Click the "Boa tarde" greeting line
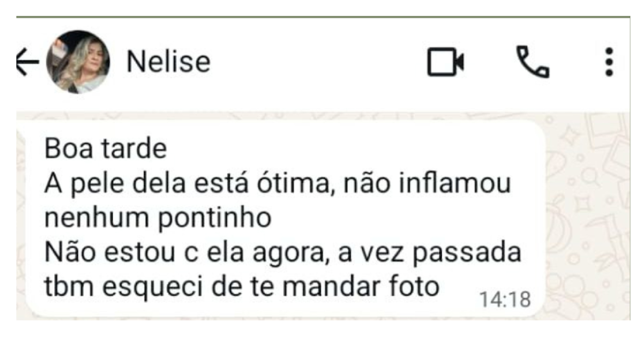644x347 pixels. coord(106,149)
